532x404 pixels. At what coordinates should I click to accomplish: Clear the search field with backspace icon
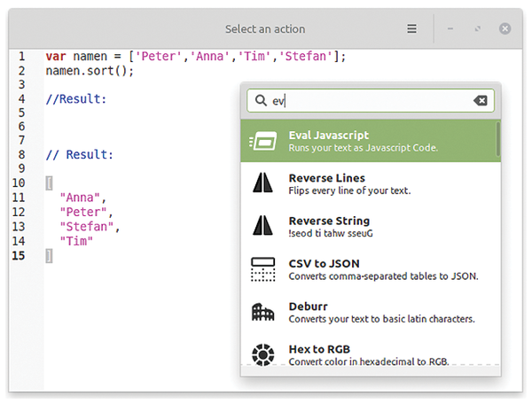(480, 100)
